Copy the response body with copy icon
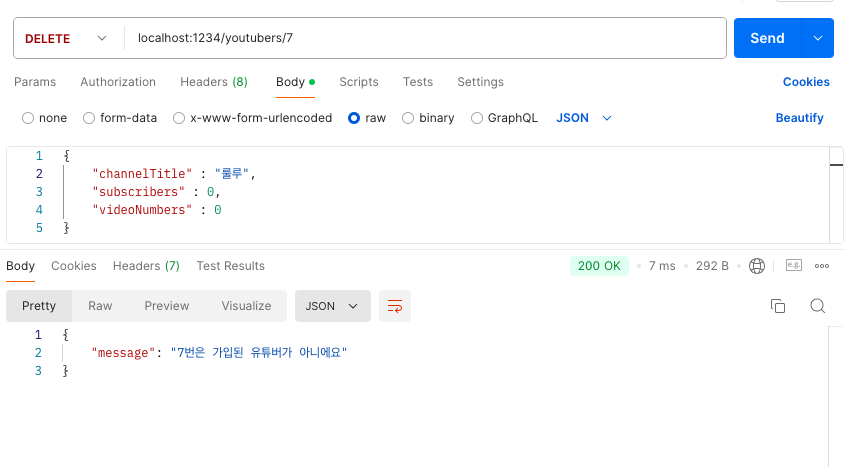 [777, 306]
